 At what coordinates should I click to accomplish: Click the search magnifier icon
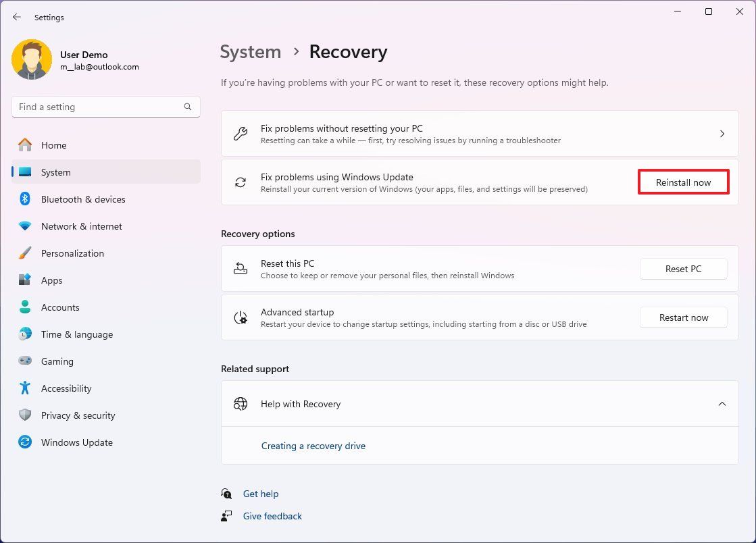(187, 107)
